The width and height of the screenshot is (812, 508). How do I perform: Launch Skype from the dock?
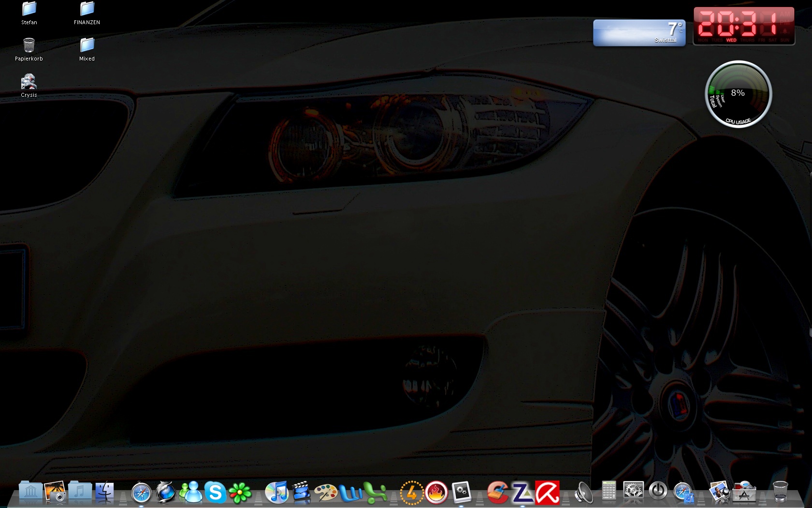[x=216, y=493]
